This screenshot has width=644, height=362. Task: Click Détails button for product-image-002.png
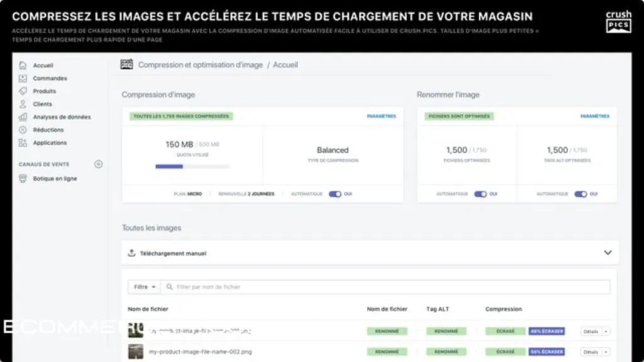pos(591,352)
